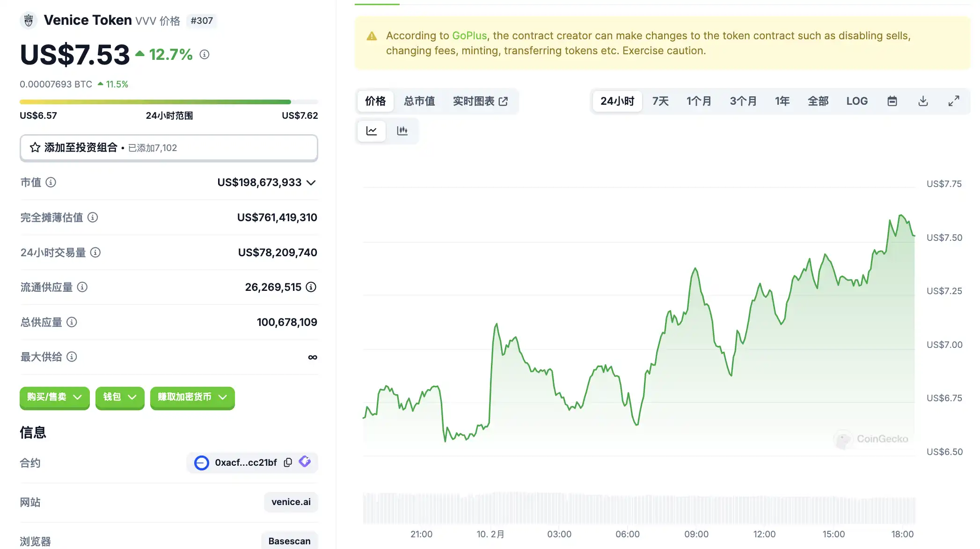This screenshot has height=549, width=980.
Task: Expand chart to fullscreen
Action: [953, 101]
